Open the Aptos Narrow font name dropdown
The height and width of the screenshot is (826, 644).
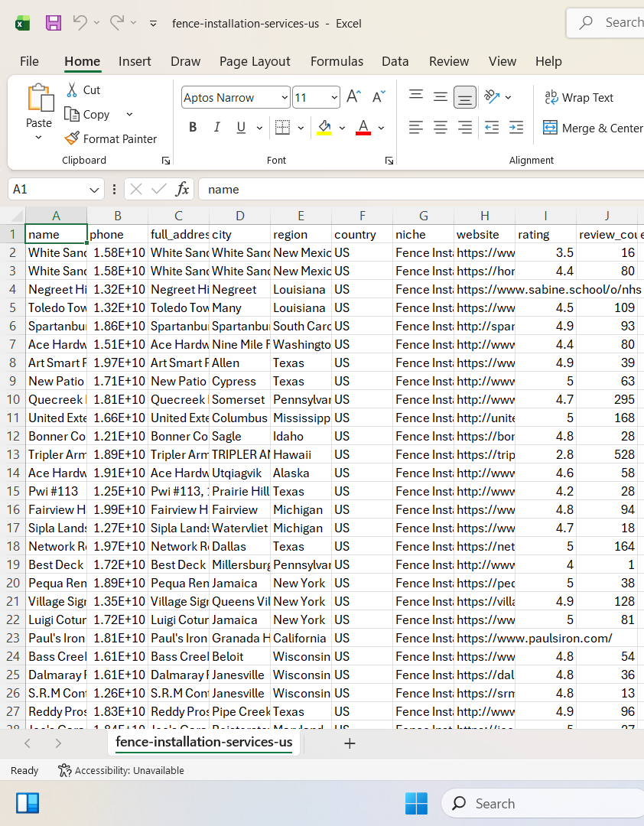pyautogui.click(x=285, y=97)
